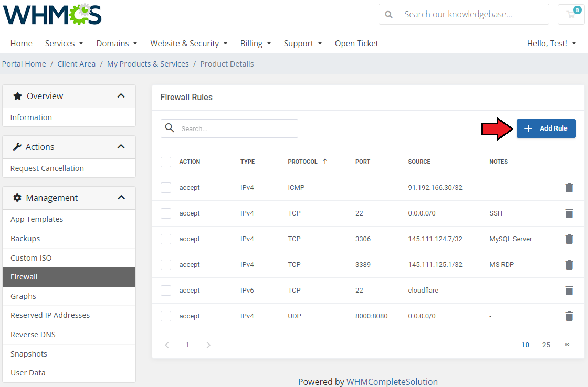Viewport: 588px width, 387px height.
Task: Check the UDP rule checkbox
Action: [166, 316]
